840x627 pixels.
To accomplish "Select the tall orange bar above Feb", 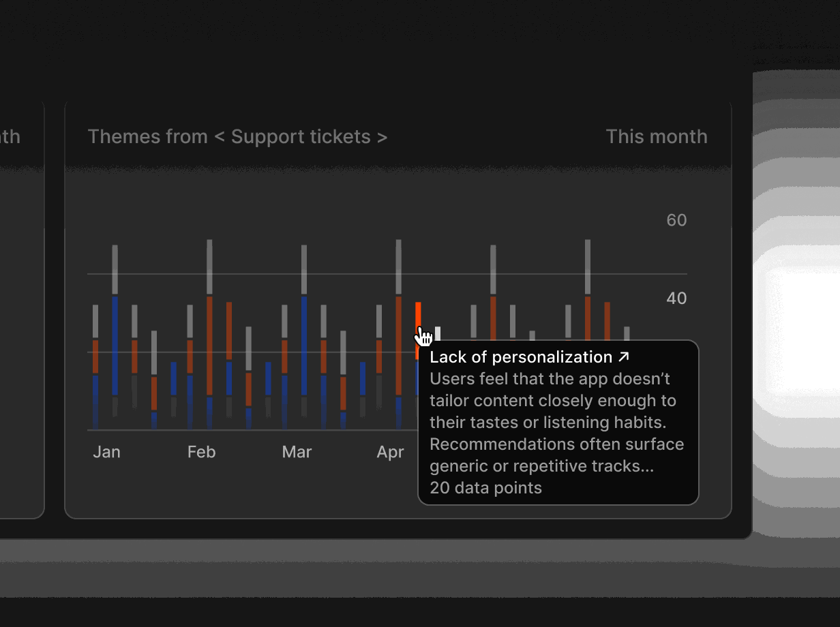I will (209, 346).
